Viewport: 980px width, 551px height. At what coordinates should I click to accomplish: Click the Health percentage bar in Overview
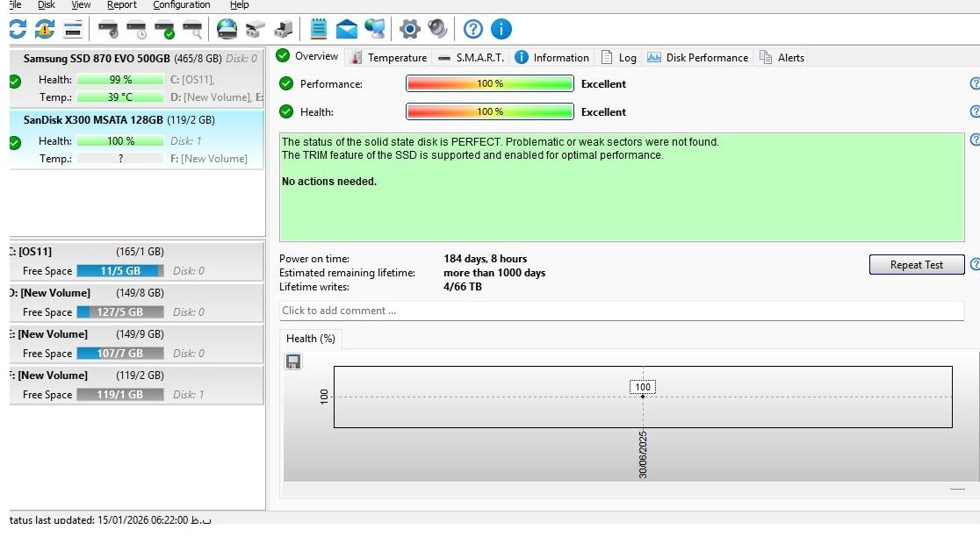(x=489, y=112)
